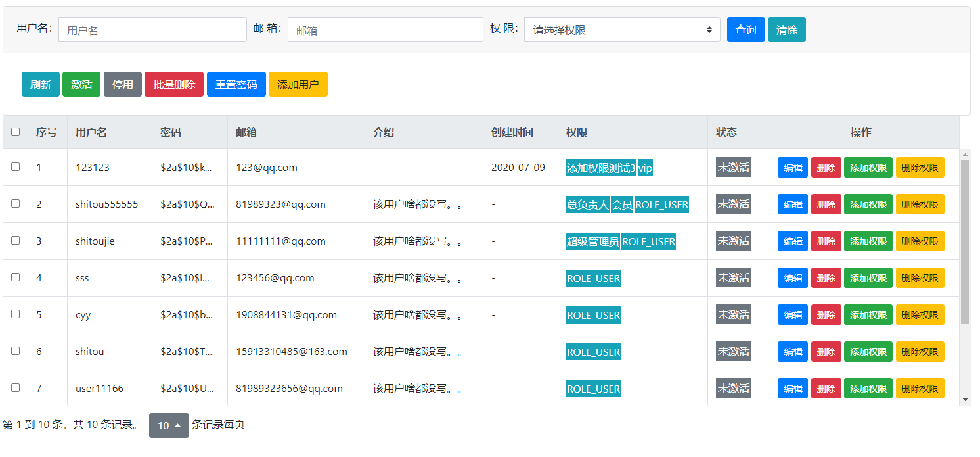This screenshot has height=457, width=980.
Task: Click 删除 for user shitoujie
Action: click(x=826, y=241)
